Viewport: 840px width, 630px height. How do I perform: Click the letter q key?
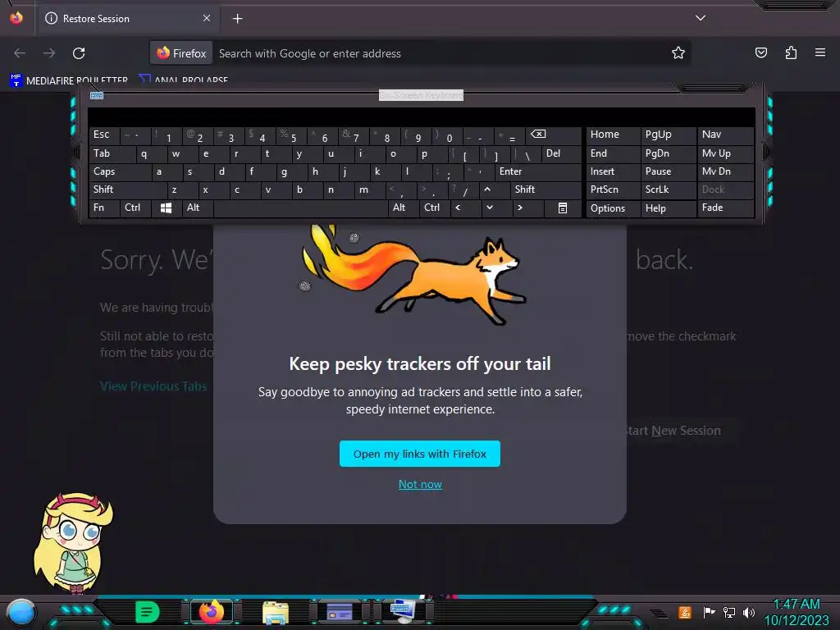(x=151, y=153)
